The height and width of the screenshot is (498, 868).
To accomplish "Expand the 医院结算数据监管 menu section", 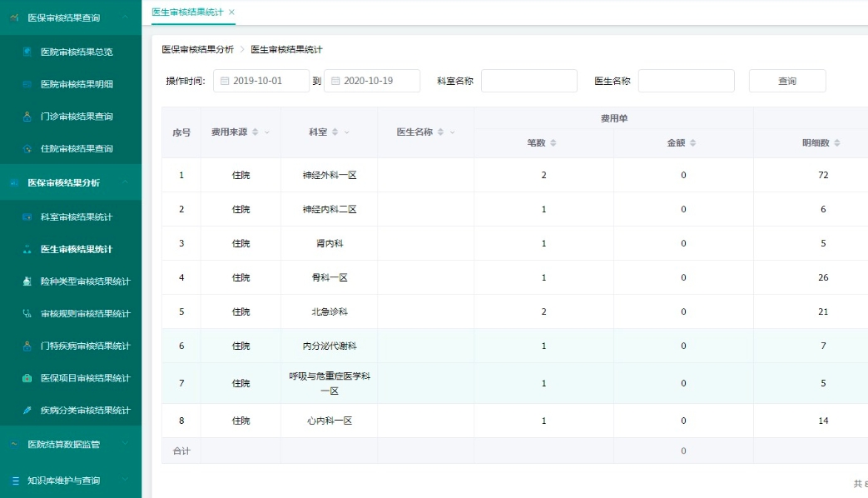I will 125,443.
